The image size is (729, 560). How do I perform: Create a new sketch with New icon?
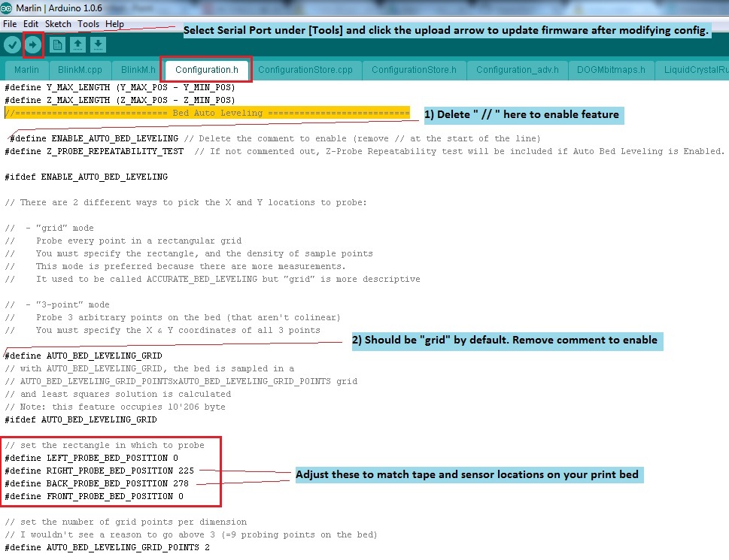(x=57, y=45)
